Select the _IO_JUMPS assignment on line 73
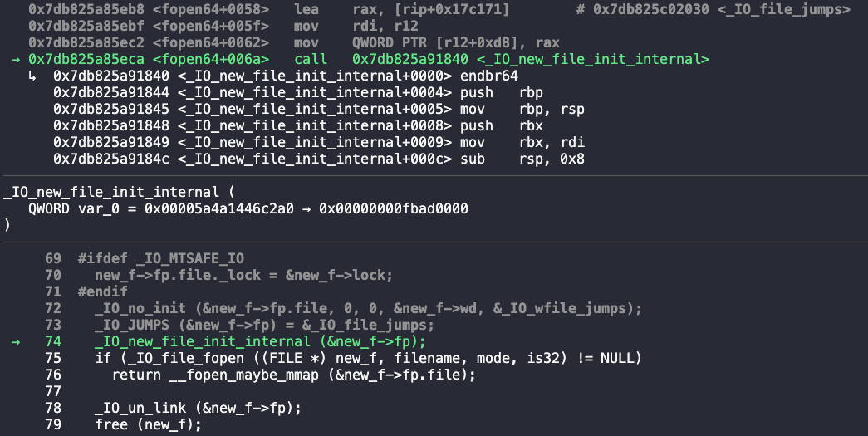The image size is (868, 436). point(265,325)
